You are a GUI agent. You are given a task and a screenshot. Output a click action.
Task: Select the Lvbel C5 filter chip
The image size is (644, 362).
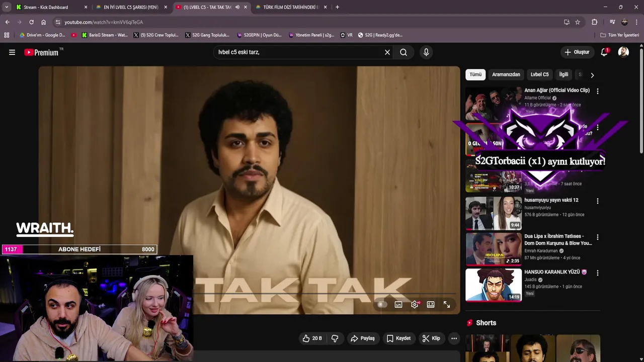(x=539, y=74)
